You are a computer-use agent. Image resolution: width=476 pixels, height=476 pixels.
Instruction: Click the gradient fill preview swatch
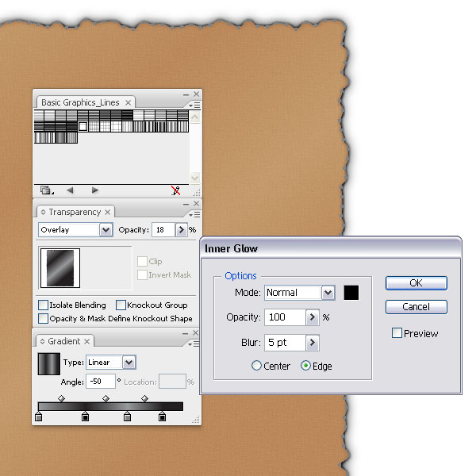click(x=49, y=363)
